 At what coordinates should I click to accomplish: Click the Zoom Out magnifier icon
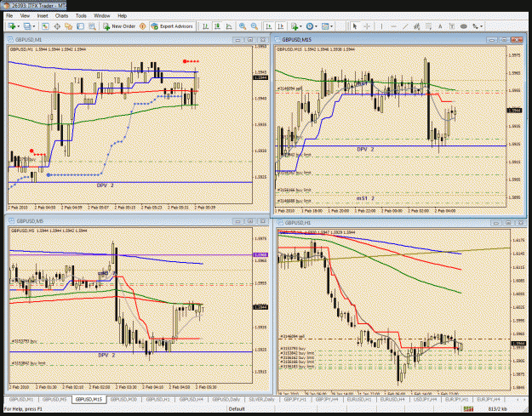click(255, 26)
